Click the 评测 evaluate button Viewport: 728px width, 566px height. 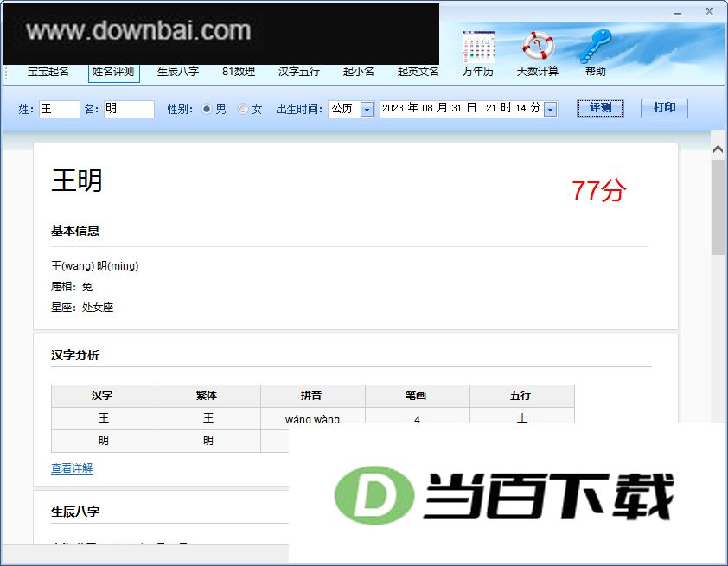(600, 108)
